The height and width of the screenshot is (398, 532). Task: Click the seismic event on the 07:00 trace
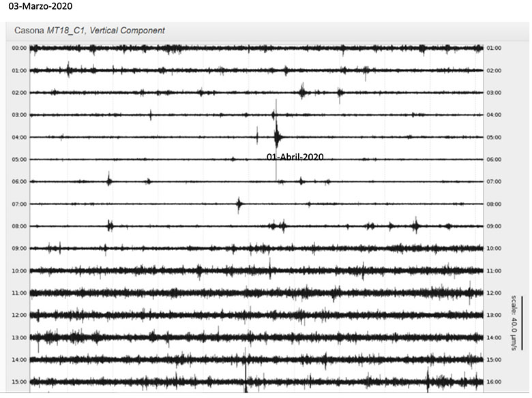239,204
